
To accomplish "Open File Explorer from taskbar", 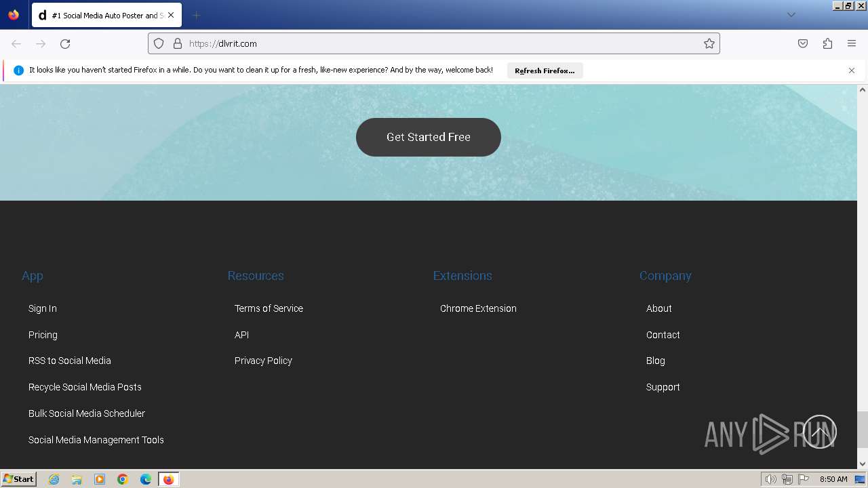I will [x=77, y=479].
